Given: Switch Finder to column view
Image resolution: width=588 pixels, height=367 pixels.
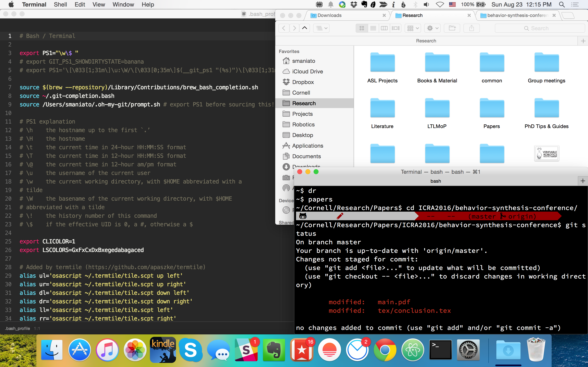Looking at the screenshot, I should (384, 28).
